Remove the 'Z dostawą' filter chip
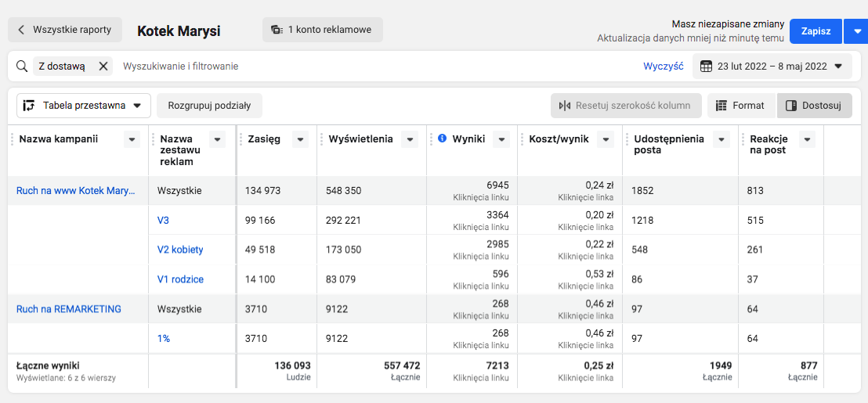 pos(103,67)
